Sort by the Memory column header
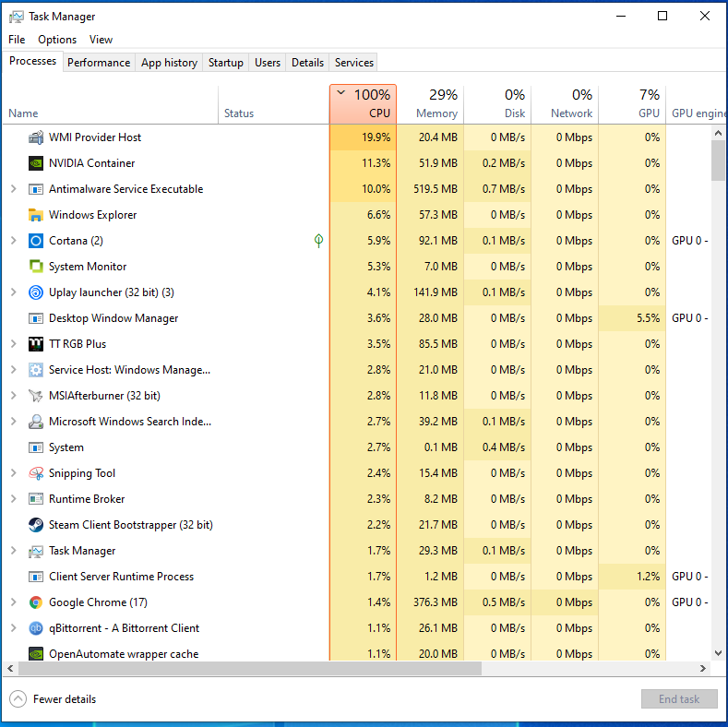728x727 pixels. coord(430,104)
